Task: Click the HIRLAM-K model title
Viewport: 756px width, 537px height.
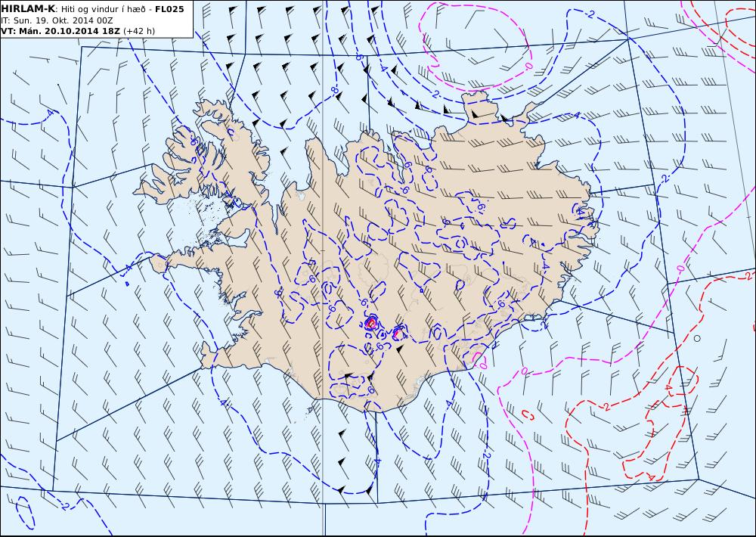Action: 29,9
